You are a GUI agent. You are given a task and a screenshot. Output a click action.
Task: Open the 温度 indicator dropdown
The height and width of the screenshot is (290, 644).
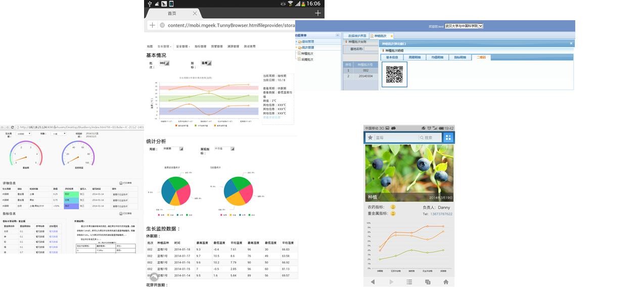206,63
